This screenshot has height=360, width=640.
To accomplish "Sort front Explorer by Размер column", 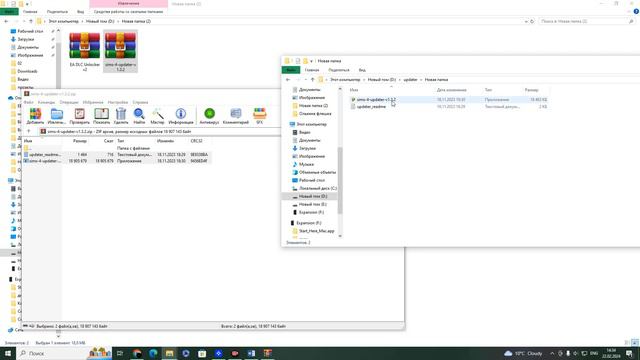I will tap(531, 90).
